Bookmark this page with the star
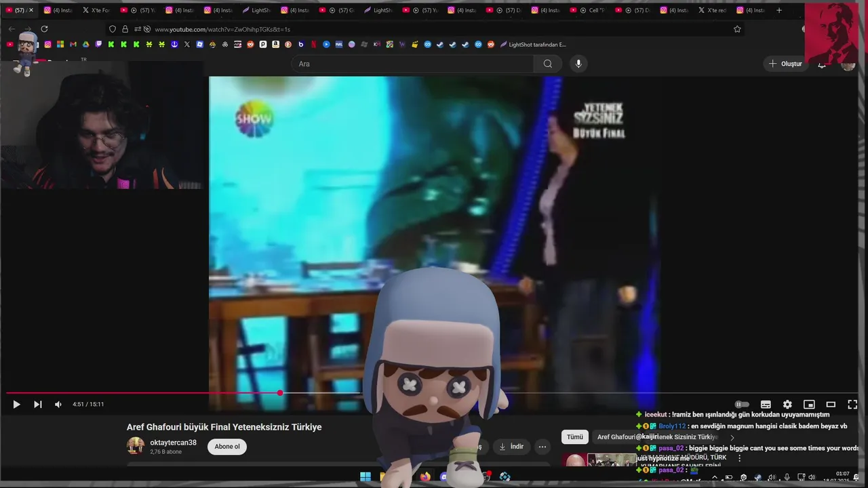Image resolution: width=868 pixels, height=488 pixels. (x=737, y=29)
